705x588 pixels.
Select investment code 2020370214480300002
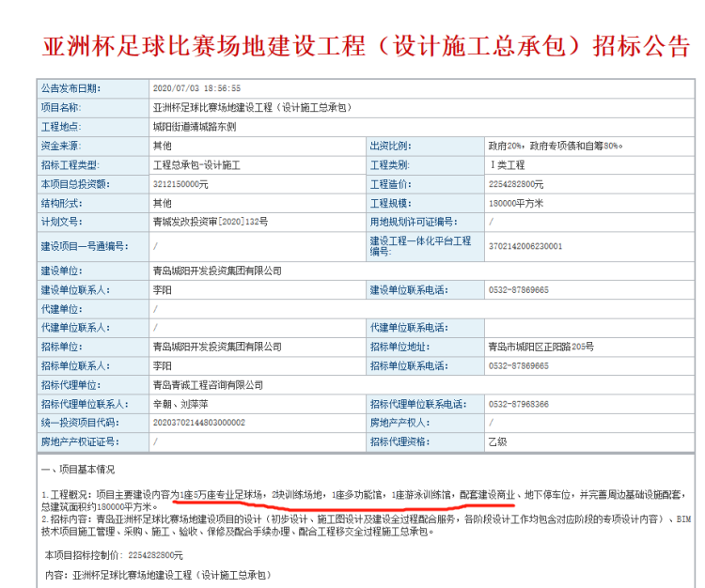click(199, 423)
